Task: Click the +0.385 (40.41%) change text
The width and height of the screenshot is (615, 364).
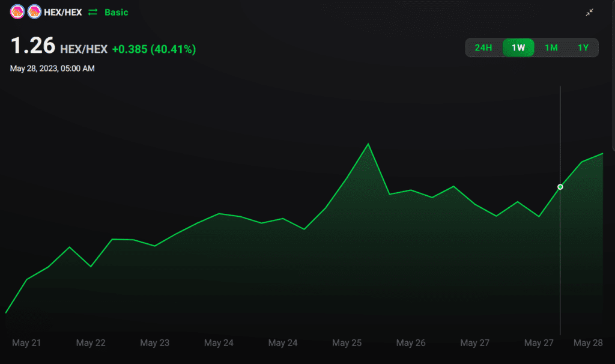Action: pyautogui.click(x=154, y=49)
